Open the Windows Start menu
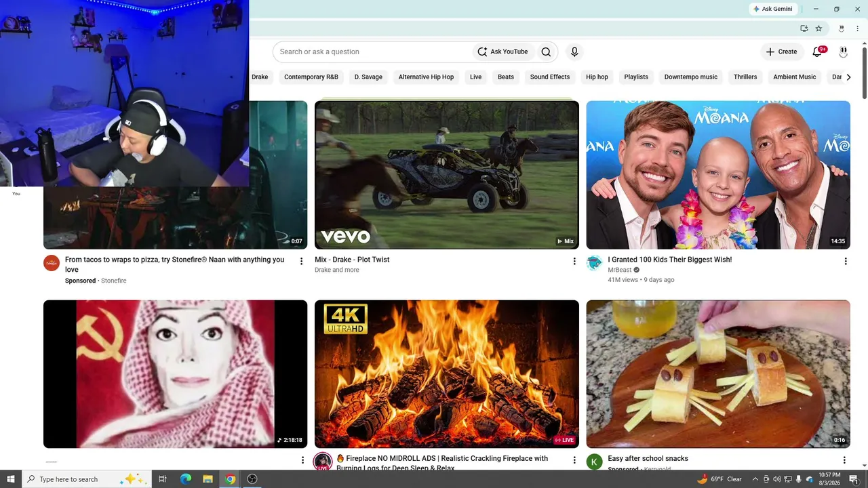Screen dimensions: 868x488 [11, 479]
